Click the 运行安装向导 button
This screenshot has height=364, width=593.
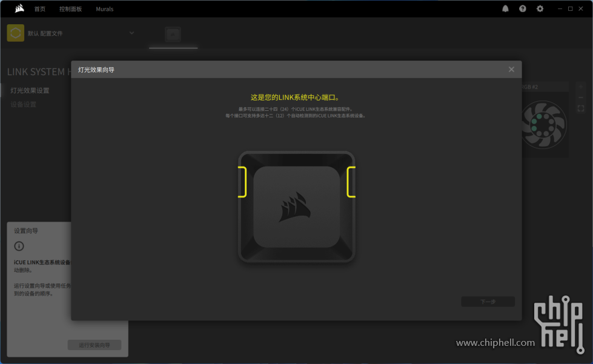click(94, 345)
